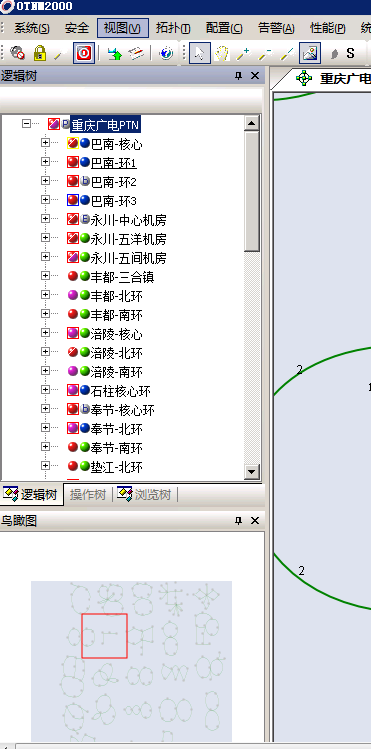Click the red O toolbar icon
This screenshot has height=749, width=371.
tap(84, 53)
